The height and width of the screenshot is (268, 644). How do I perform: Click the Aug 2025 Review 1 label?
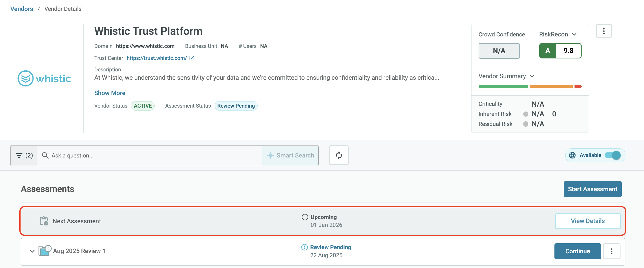79,251
